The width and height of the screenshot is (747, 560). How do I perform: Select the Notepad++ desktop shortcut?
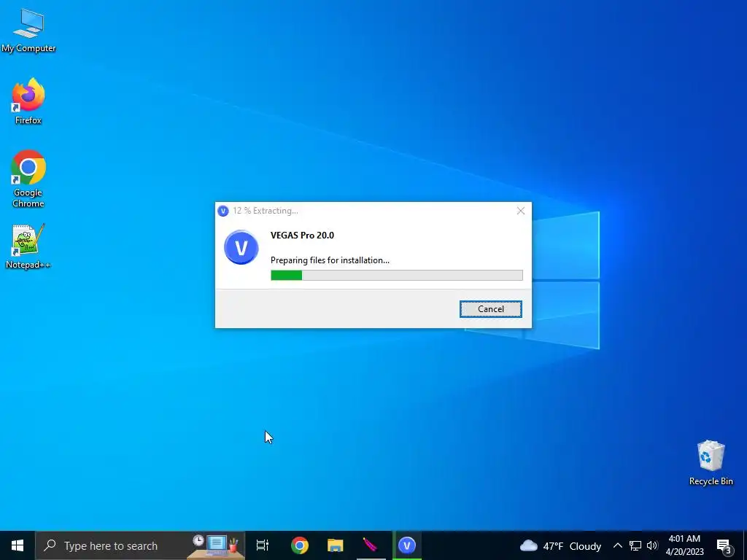(28, 246)
